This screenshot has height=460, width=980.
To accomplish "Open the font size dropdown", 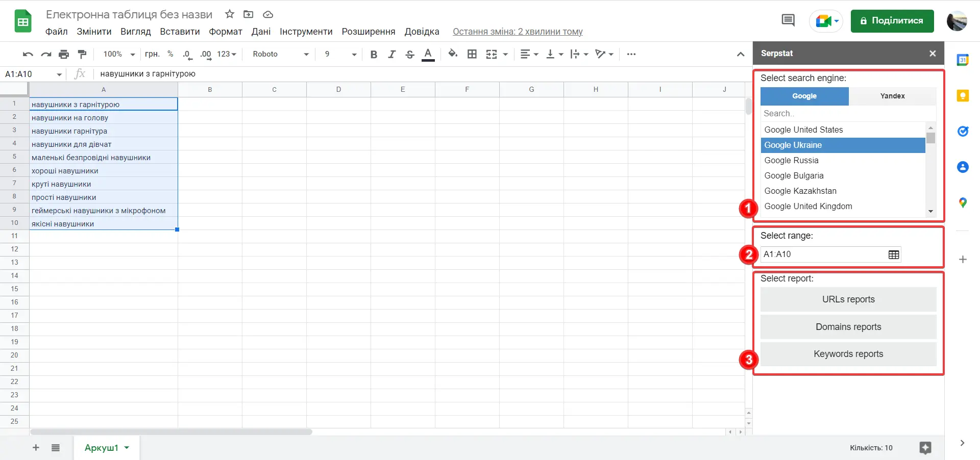I will click(x=340, y=54).
